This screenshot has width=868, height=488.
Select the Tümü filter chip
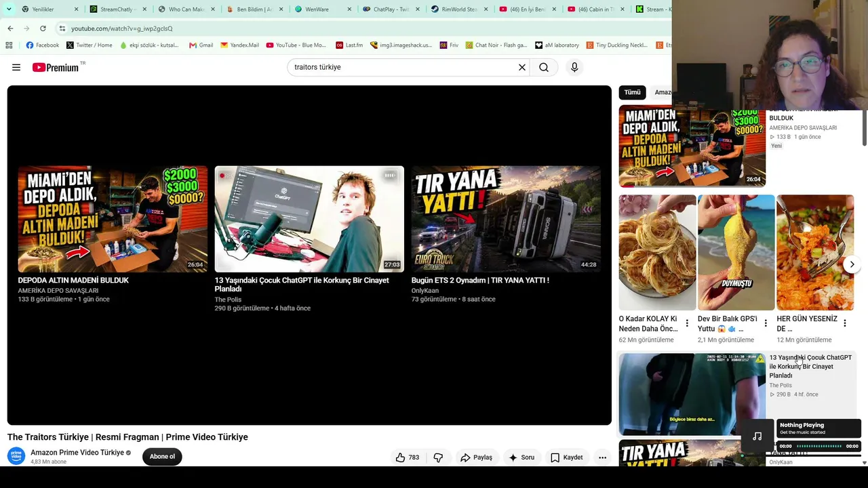coord(632,92)
